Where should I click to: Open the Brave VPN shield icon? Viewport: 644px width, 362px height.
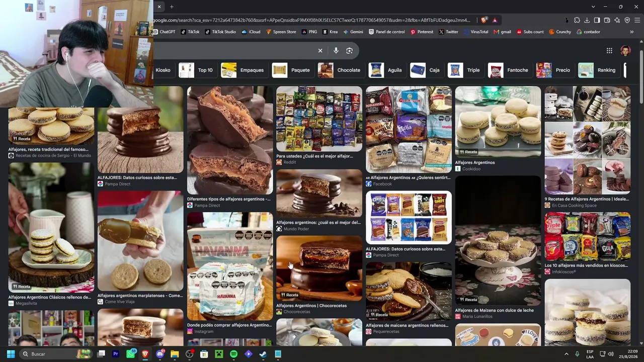[627, 20]
